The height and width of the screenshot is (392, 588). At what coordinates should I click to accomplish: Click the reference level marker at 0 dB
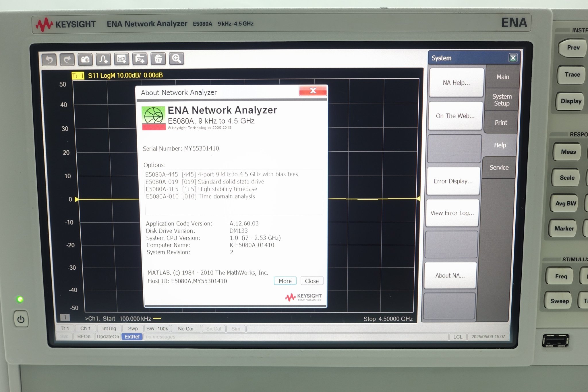coord(77,199)
